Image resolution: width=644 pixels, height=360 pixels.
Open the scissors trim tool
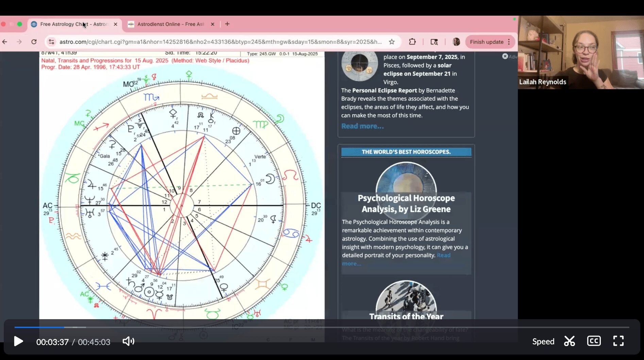click(569, 341)
